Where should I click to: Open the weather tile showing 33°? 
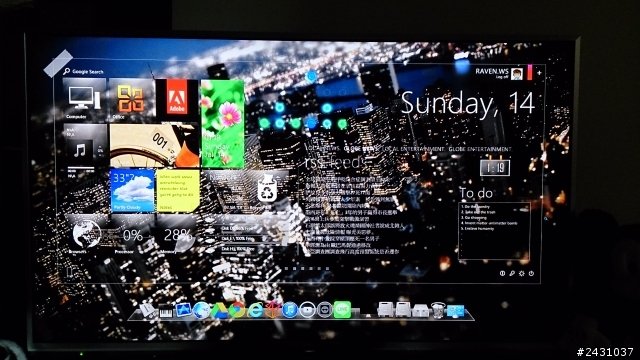(132, 190)
